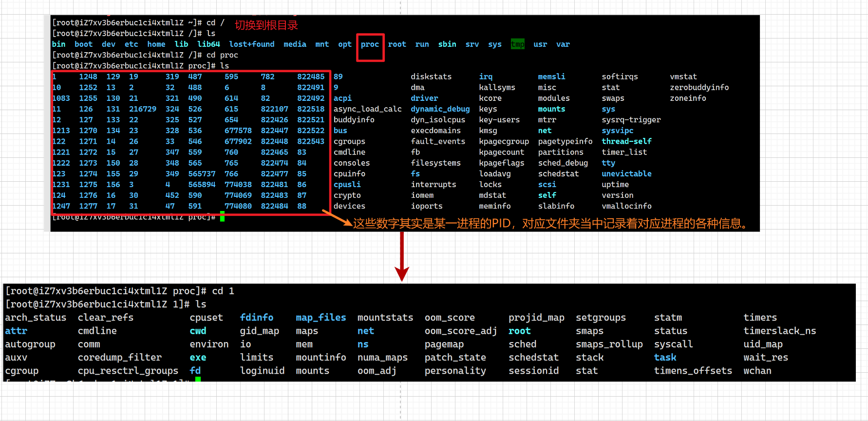Click the 'acpi' directory entry
868x421 pixels.
342,98
